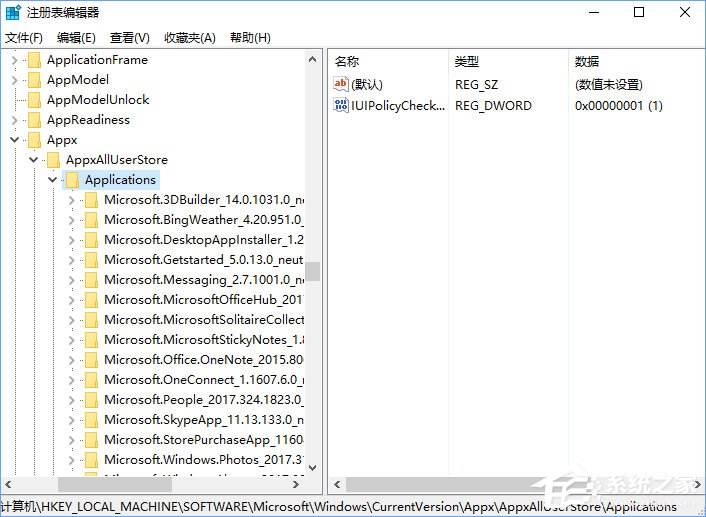Click the REG_SZ type cell
Screen dimensions: 706x517
(x=476, y=85)
